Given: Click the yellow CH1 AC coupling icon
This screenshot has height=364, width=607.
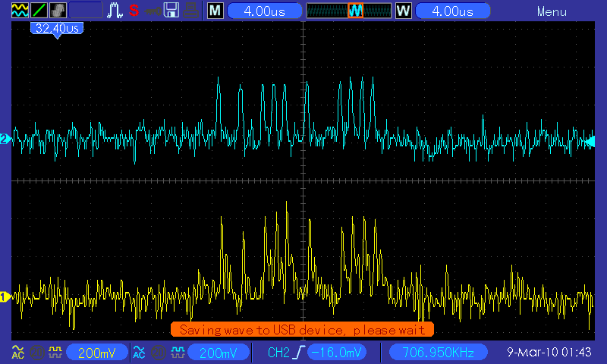Looking at the screenshot, I should point(17,353).
